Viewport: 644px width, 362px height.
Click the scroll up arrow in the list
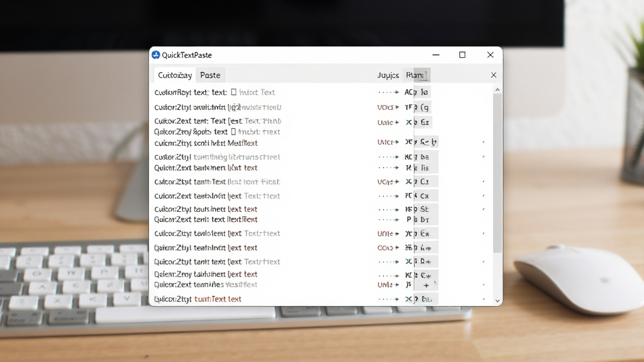click(x=497, y=89)
